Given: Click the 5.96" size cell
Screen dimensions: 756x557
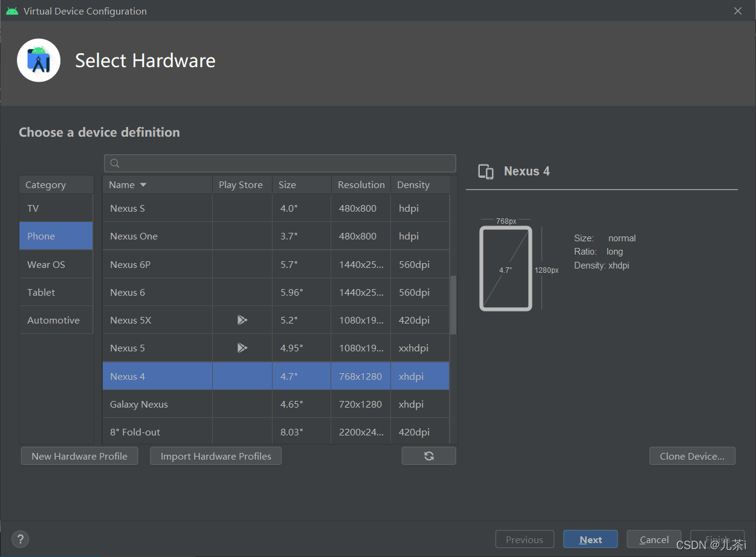Looking at the screenshot, I should point(302,292).
